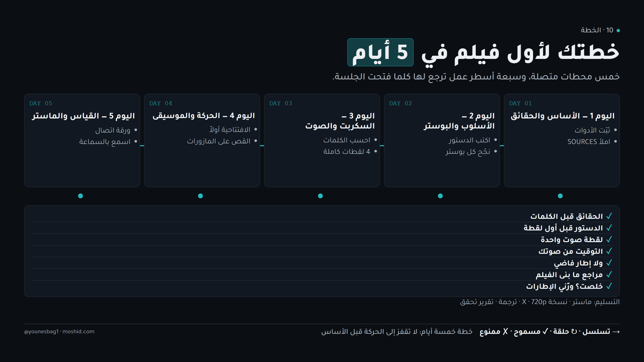
Task: Click bullet نجّح كل بوستر
Action: [468, 152]
